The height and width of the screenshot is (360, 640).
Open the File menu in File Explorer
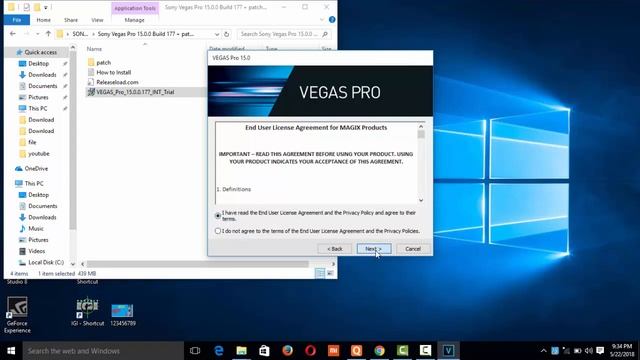pyautogui.click(x=17, y=20)
